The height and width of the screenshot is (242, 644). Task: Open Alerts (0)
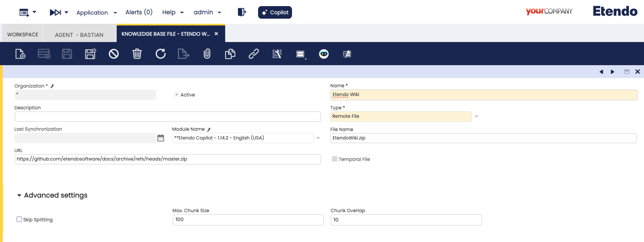point(139,12)
